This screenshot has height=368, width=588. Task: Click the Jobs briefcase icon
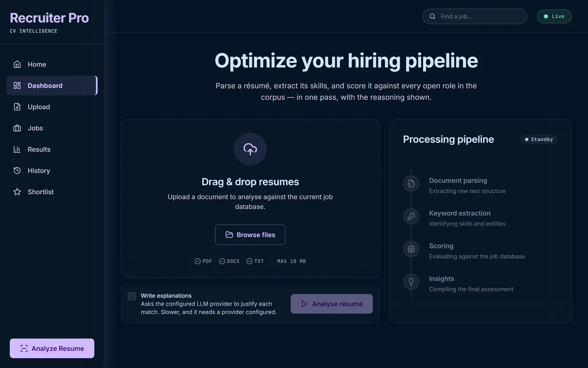[x=17, y=128]
